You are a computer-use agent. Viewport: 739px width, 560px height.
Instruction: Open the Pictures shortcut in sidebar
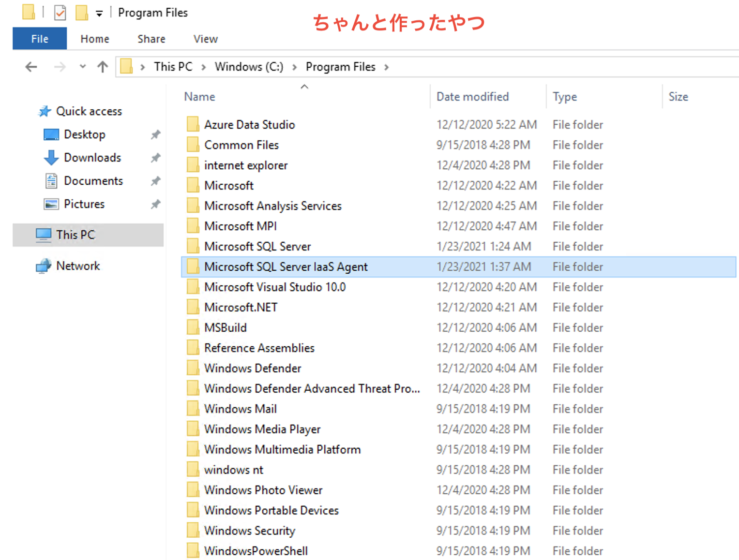click(x=84, y=204)
